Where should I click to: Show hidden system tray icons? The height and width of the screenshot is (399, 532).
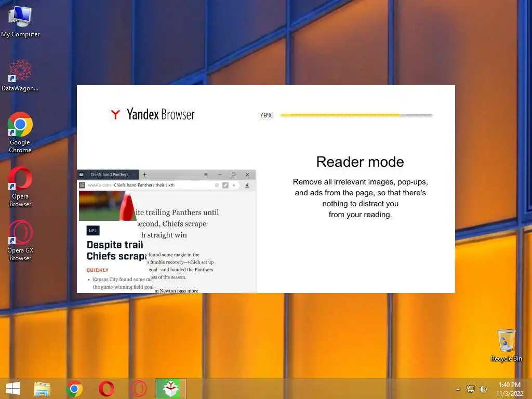click(x=458, y=389)
